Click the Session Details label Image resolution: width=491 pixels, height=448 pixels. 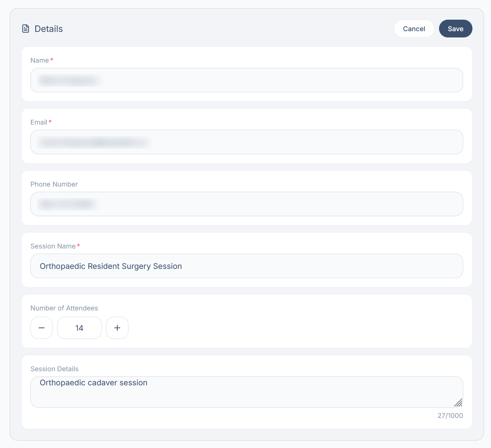[55, 369]
